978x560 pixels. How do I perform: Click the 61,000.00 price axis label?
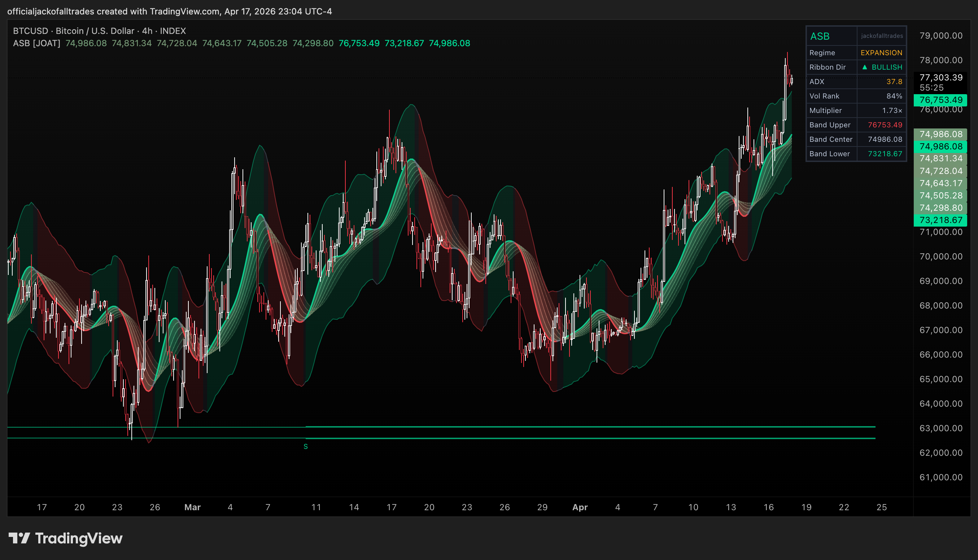click(941, 477)
